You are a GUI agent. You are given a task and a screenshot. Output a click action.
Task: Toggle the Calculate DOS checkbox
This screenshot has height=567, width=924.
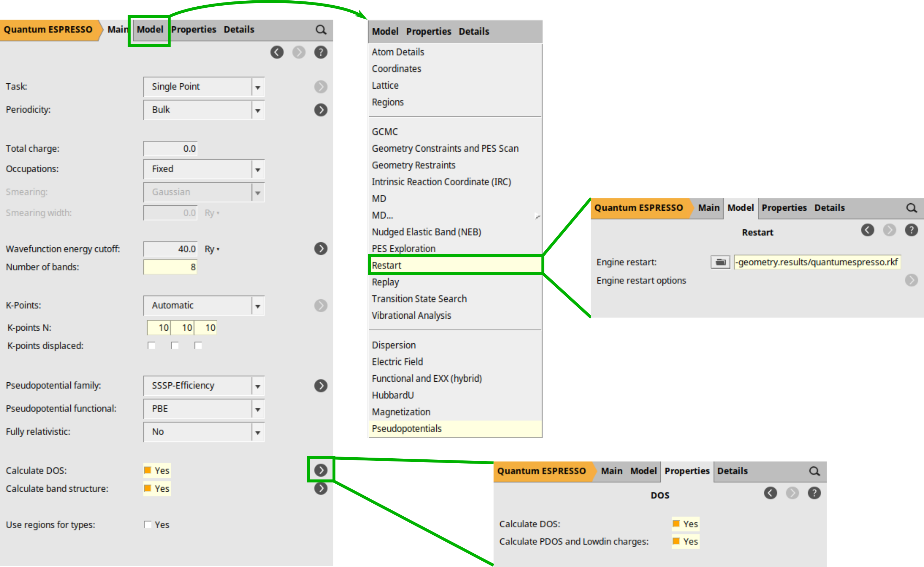coord(148,470)
